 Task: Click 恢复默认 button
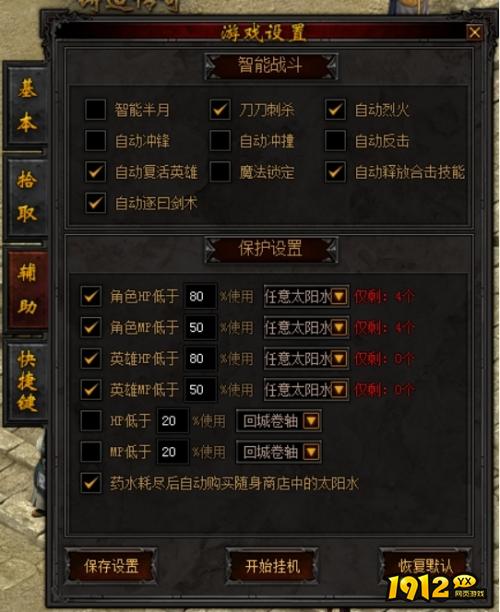pos(425,566)
